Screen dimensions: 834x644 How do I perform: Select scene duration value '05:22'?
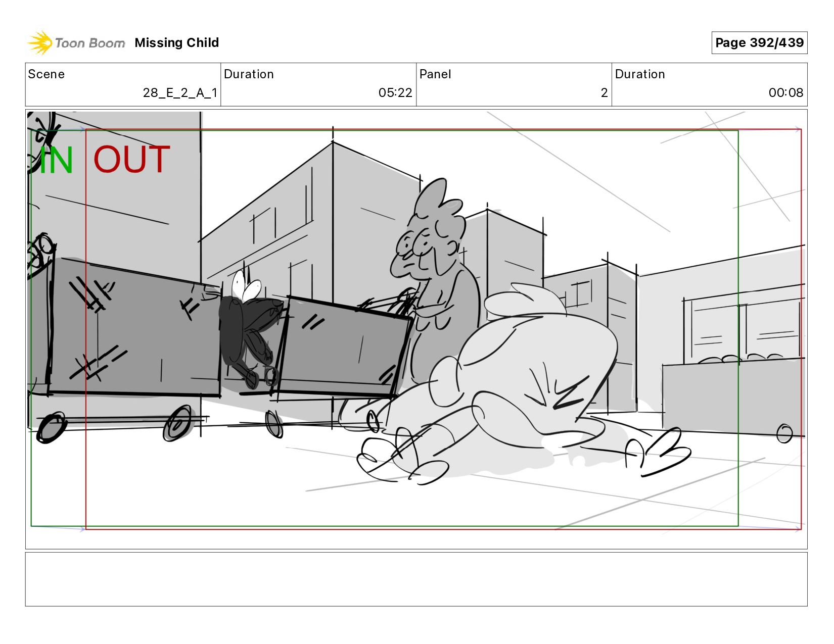pos(395,93)
